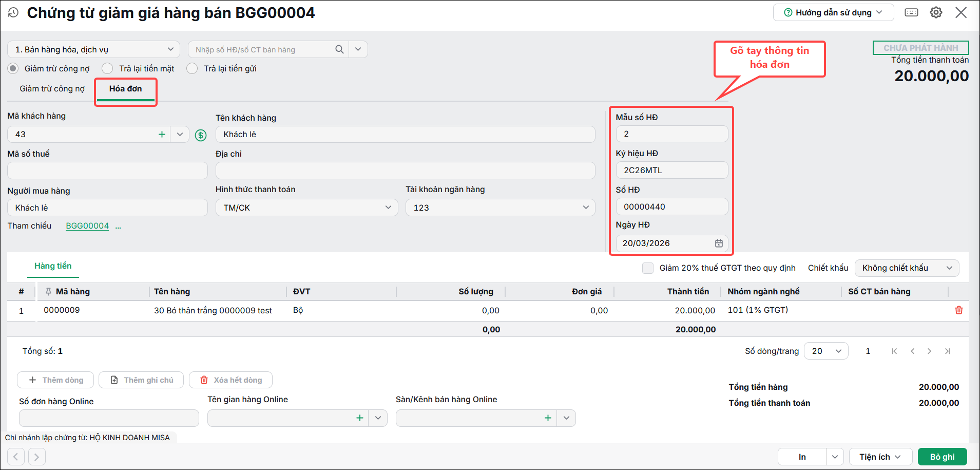The image size is (980, 470).
Task: Go to last page of table
Action: [x=947, y=351]
